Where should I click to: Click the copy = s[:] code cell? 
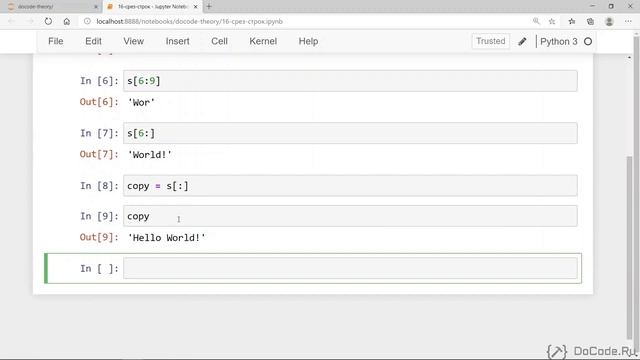coord(350,186)
